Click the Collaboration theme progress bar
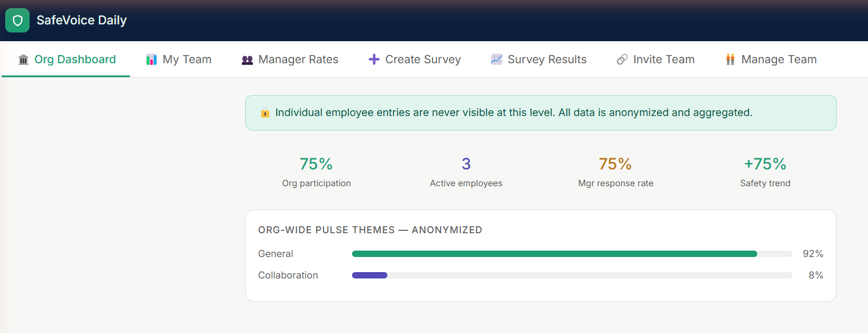The height and width of the screenshot is (333, 868). [x=572, y=275]
